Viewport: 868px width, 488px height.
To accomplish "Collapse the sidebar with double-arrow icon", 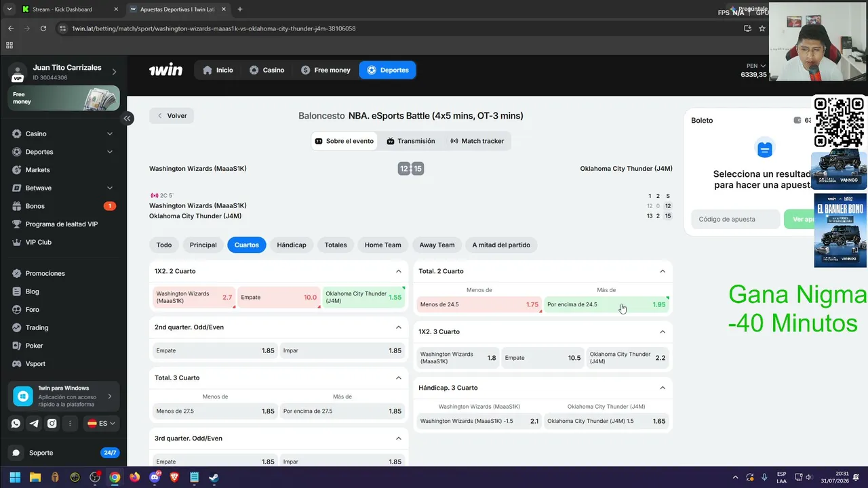I will (x=127, y=118).
